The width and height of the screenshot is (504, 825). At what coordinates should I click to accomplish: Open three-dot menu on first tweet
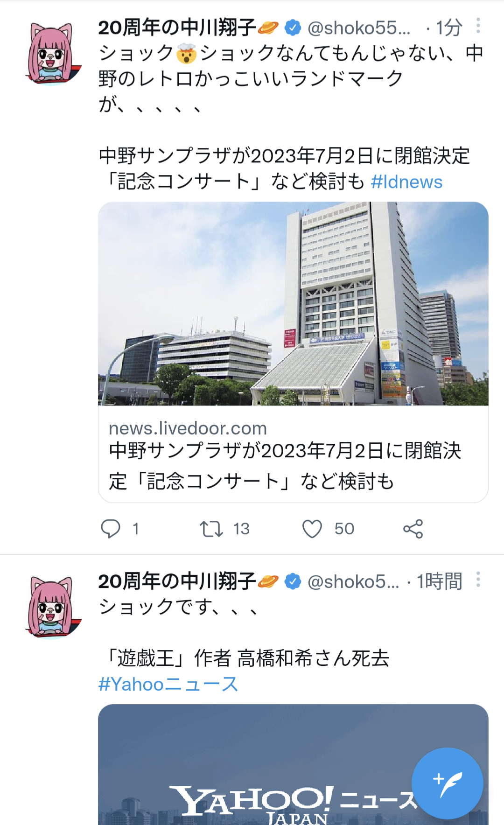[478, 26]
